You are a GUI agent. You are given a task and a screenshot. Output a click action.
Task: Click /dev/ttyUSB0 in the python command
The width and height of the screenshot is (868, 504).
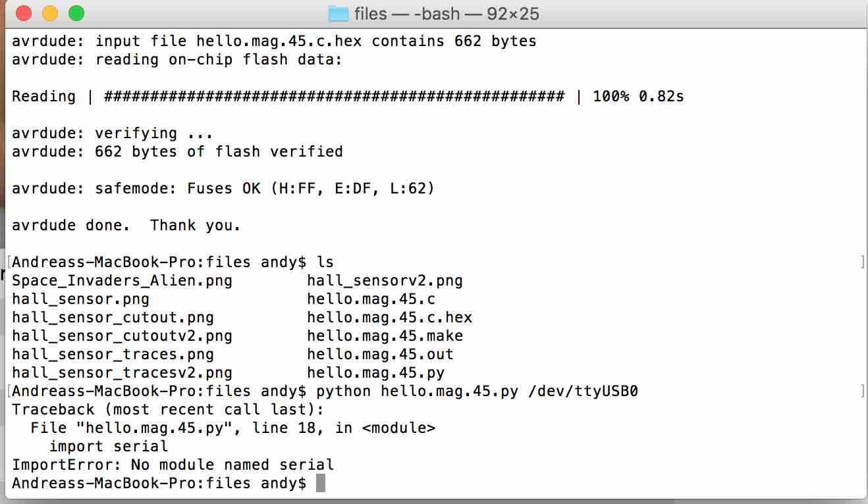pyautogui.click(x=583, y=391)
